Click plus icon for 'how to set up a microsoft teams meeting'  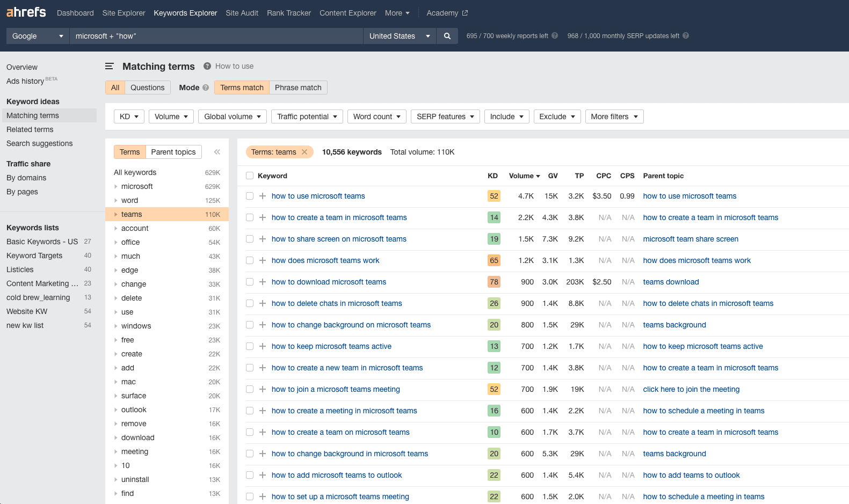tap(263, 496)
